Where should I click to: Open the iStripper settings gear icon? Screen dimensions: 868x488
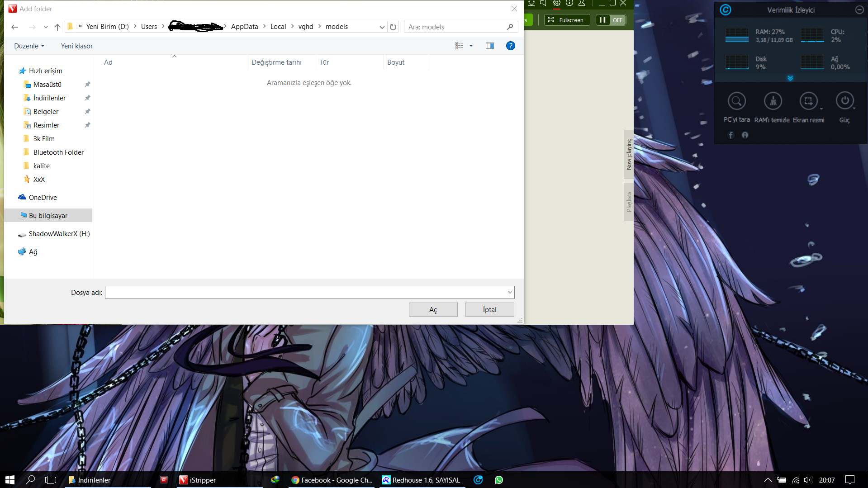[x=557, y=3]
